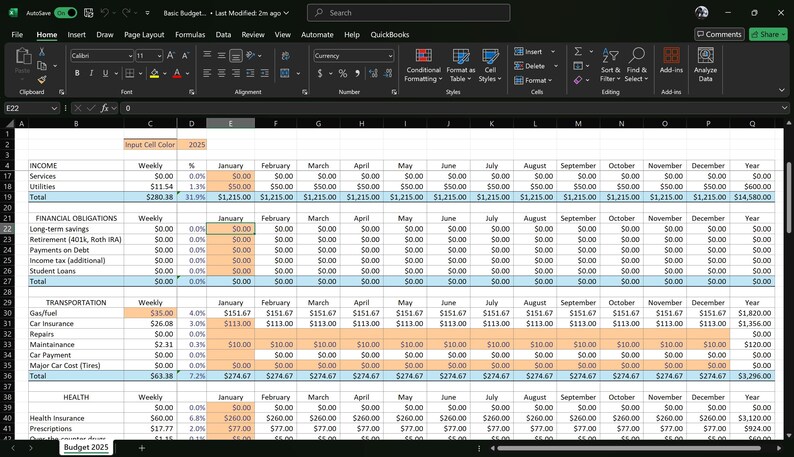Open Sort & Filter options

click(x=610, y=64)
